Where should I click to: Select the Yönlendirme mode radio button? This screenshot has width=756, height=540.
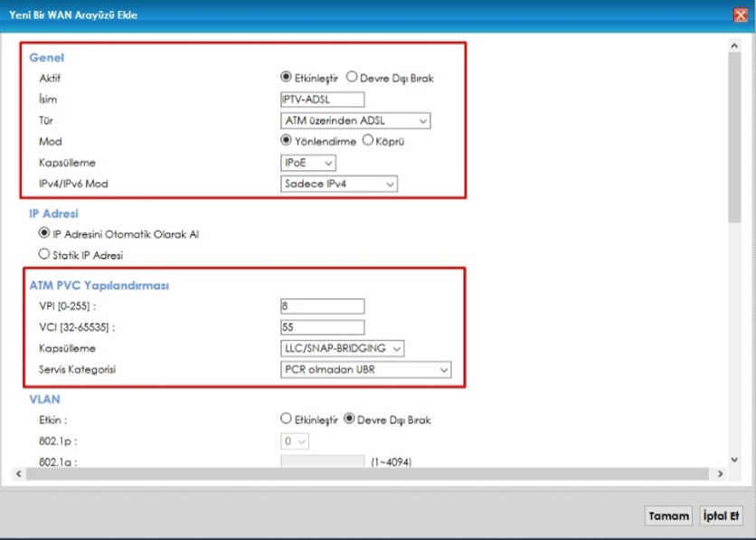click(286, 140)
